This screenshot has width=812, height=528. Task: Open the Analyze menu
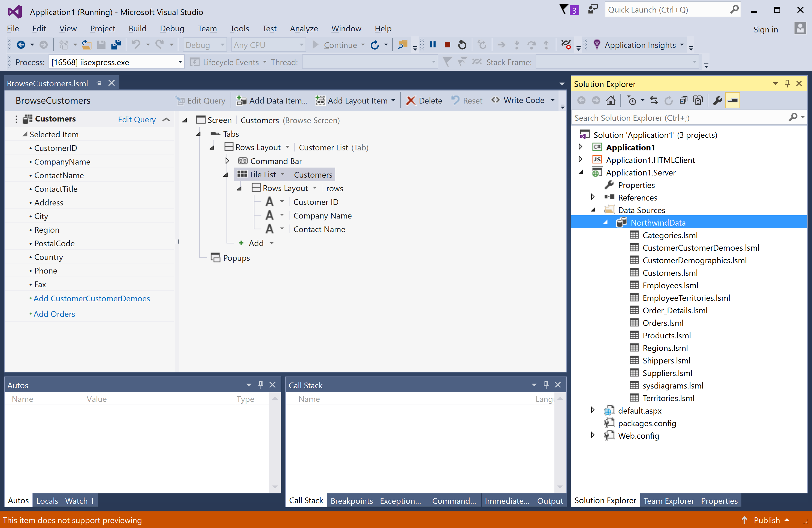[x=304, y=29]
